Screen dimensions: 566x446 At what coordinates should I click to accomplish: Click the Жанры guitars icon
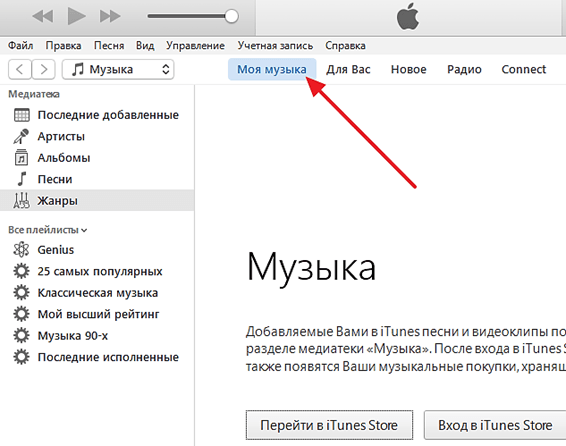click(21, 201)
